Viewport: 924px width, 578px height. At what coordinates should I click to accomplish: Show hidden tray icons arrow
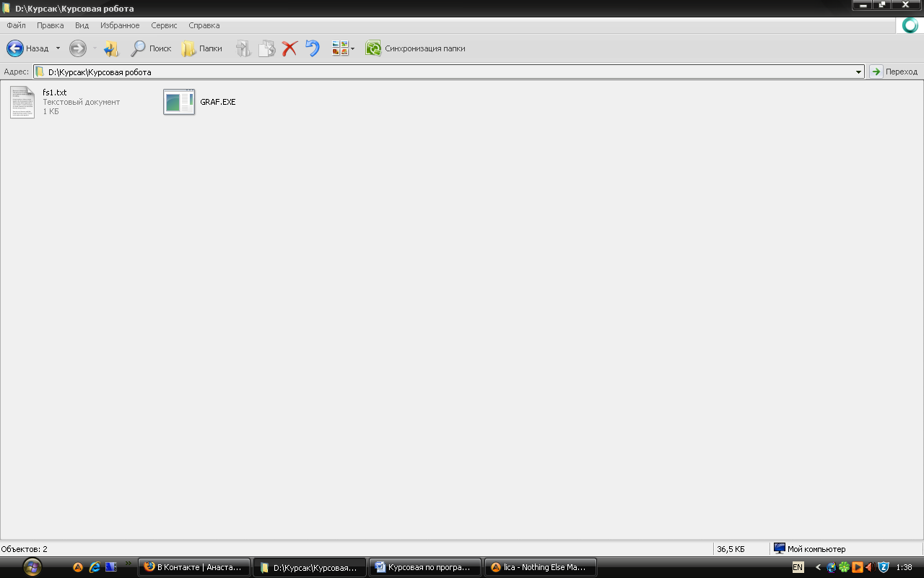tap(818, 567)
